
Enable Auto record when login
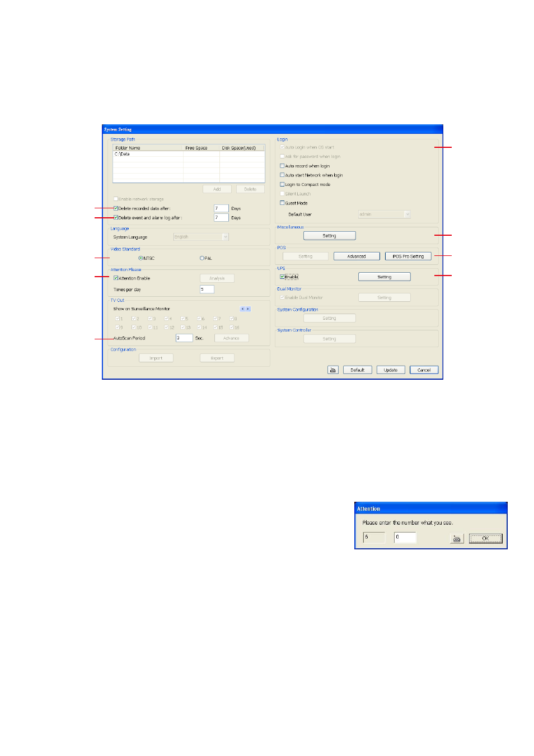[282, 166]
